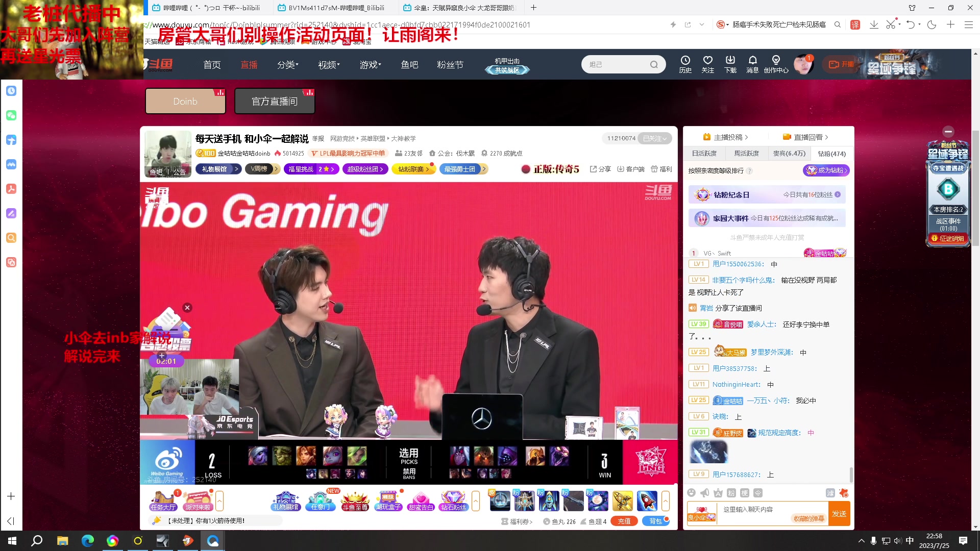Open the V周榜 ranking badge
This screenshot has width=980, height=551.
tap(262, 169)
